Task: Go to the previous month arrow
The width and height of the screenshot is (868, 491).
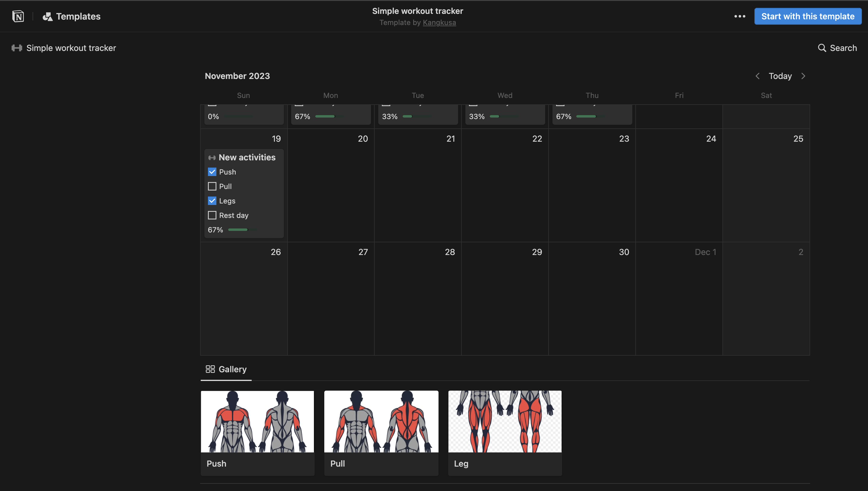Action: [757, 76]
